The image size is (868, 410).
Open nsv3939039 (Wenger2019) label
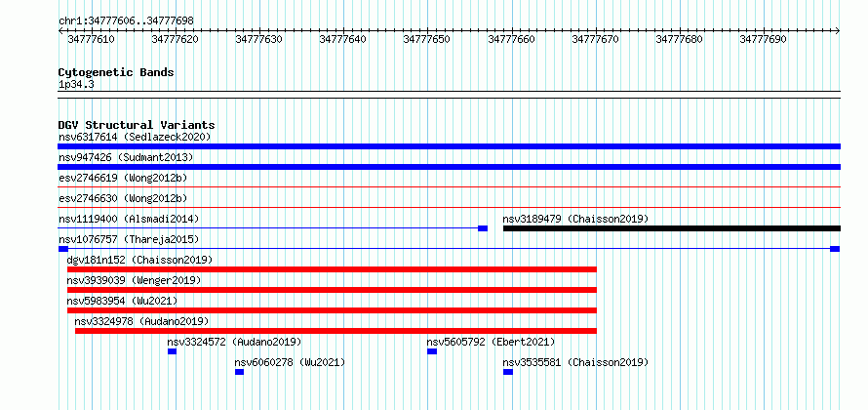134,280
